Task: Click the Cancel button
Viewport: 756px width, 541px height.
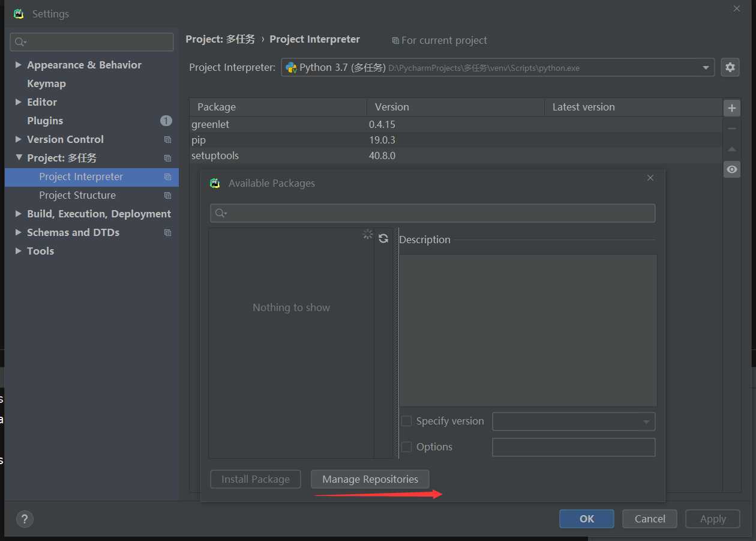Action: click(650, 519)
